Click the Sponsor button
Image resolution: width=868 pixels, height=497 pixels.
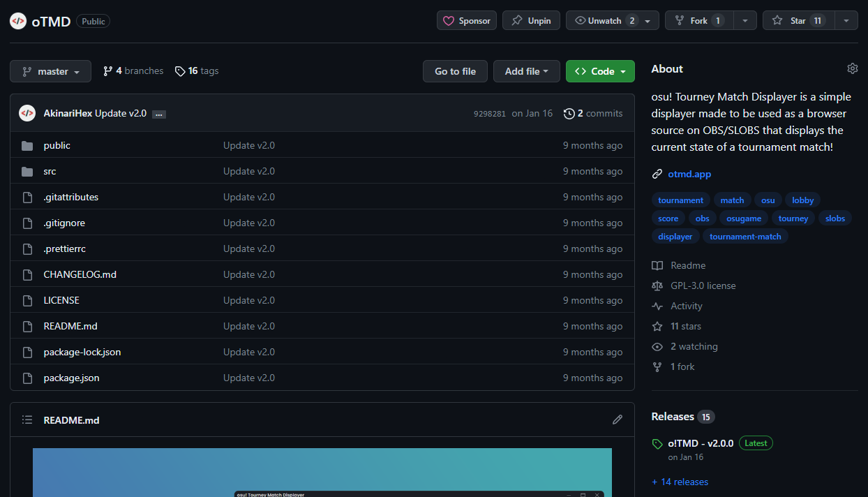point(467,20)
